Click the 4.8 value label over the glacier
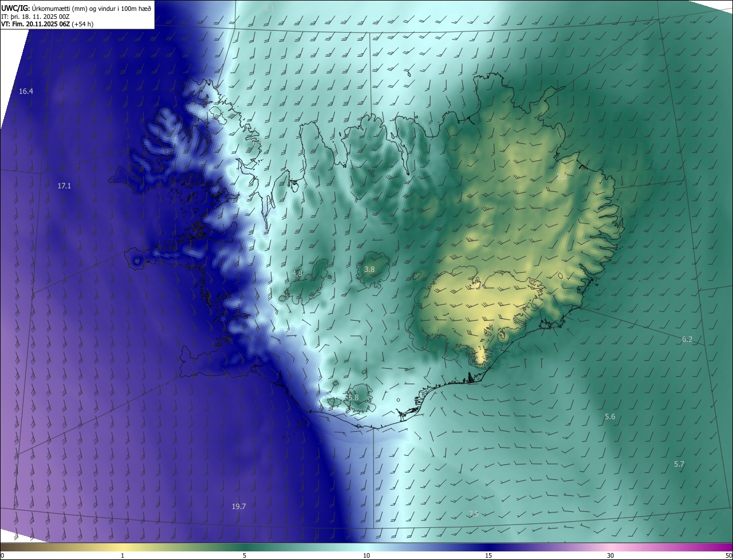Image resolution: width=733 pixels, height=560 pixels. [297, 274]
